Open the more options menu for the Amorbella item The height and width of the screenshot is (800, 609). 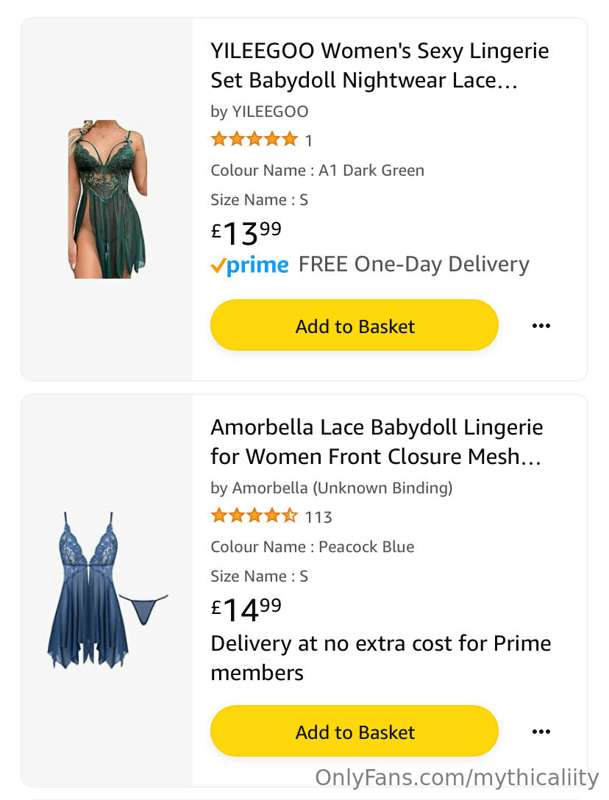click(x=541, y=732)
